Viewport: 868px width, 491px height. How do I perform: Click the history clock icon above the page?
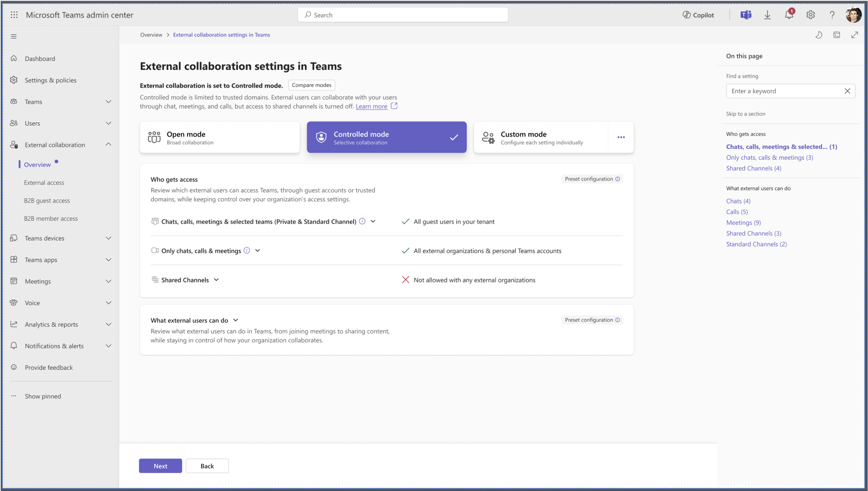click(x=819, y=35)
